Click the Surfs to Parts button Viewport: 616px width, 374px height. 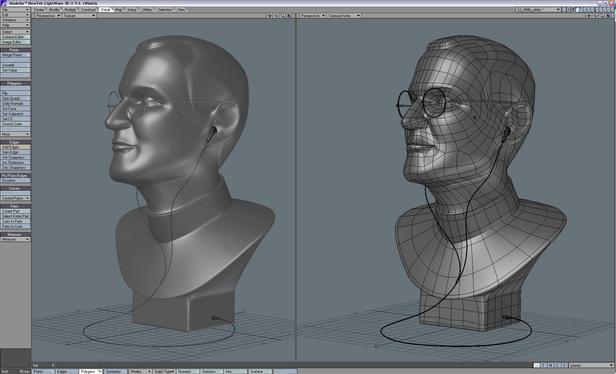pos(15,221)
